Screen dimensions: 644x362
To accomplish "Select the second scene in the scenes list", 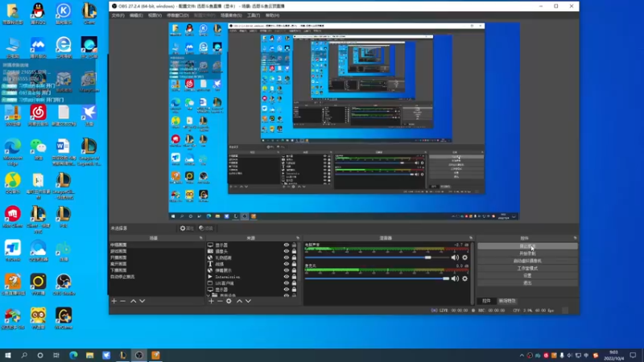I will (156, 251).
